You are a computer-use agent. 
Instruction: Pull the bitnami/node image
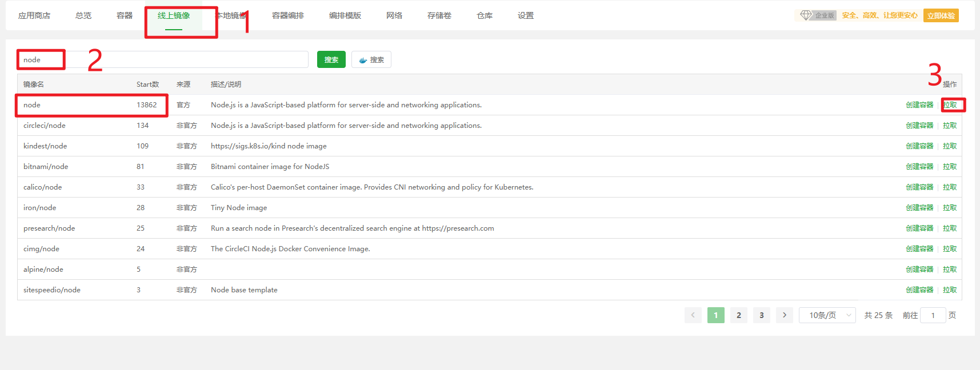tap(950, 167)
